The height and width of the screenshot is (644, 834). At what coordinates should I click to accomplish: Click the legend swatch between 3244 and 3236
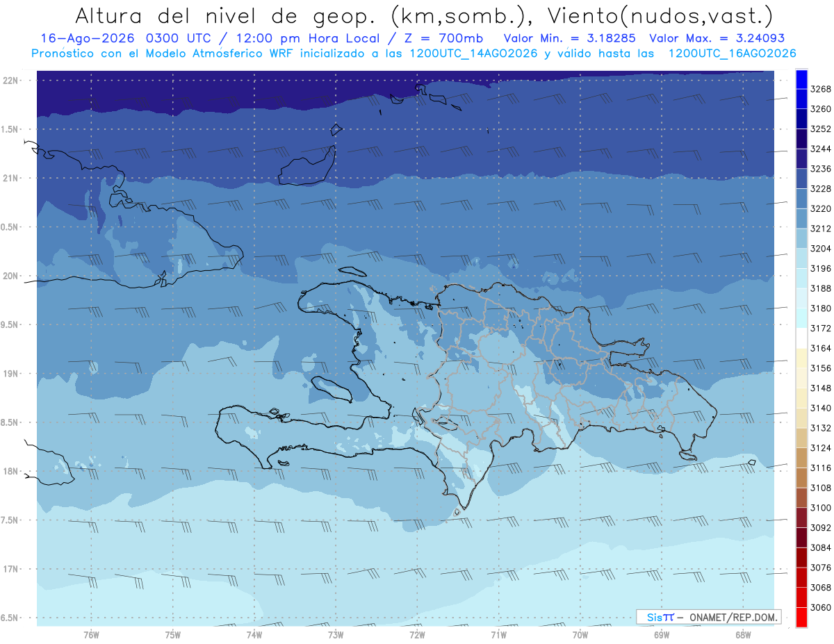(x=801, y=159)
